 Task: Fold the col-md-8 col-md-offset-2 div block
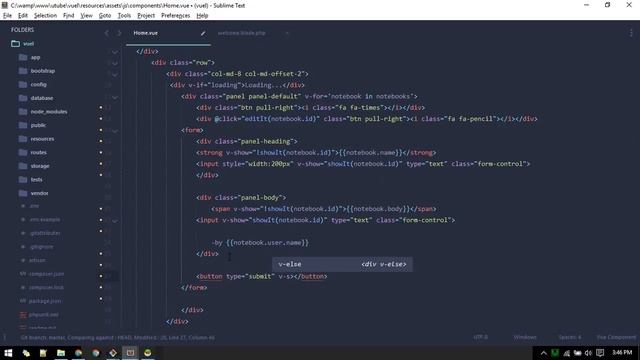pyautogui.click(x=115, y=74)
